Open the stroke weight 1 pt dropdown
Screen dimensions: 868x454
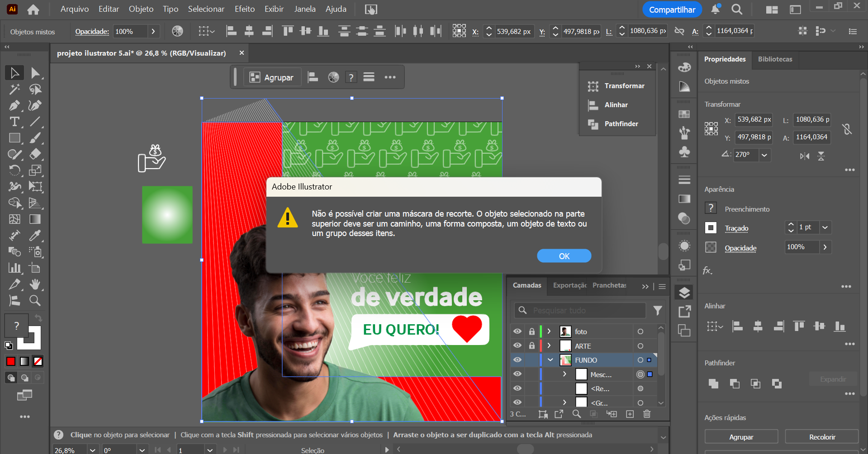coord(825,227)
